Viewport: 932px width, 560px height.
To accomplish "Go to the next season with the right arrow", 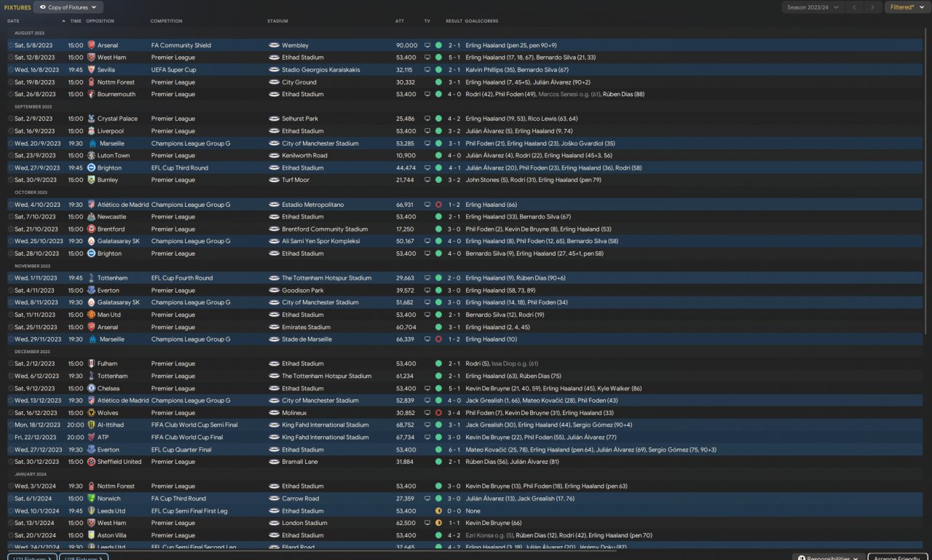I will (872, 7).
